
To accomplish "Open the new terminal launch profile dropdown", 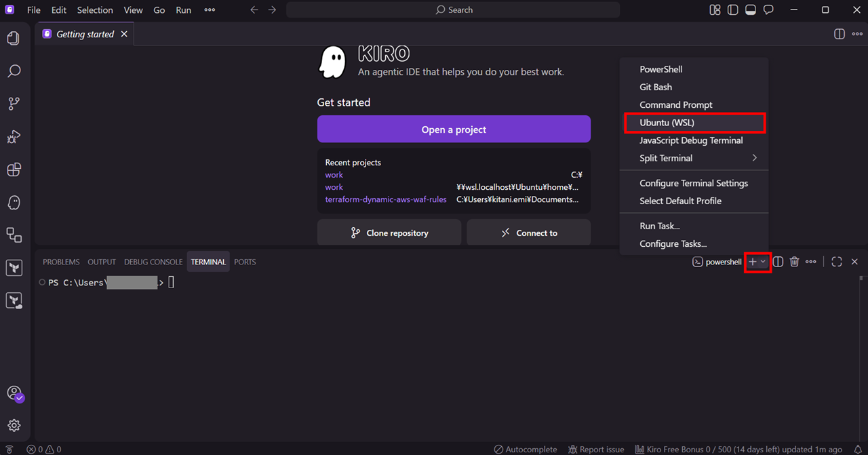I will tap(764, 262).
